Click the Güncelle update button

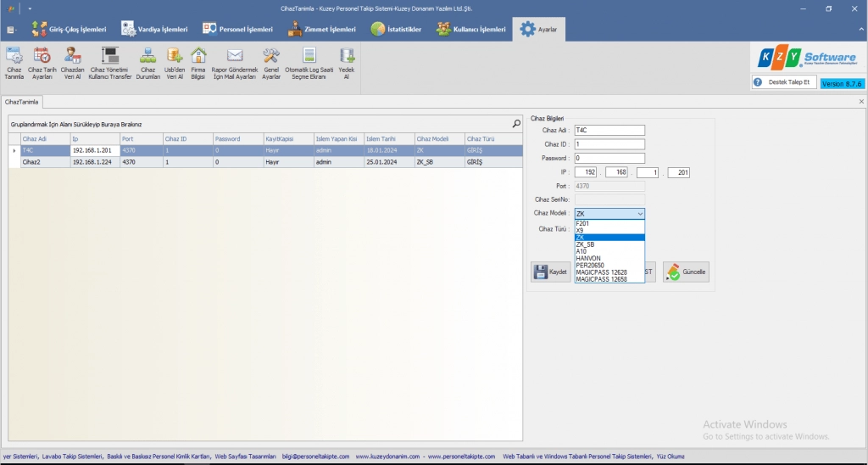point(686,272)
